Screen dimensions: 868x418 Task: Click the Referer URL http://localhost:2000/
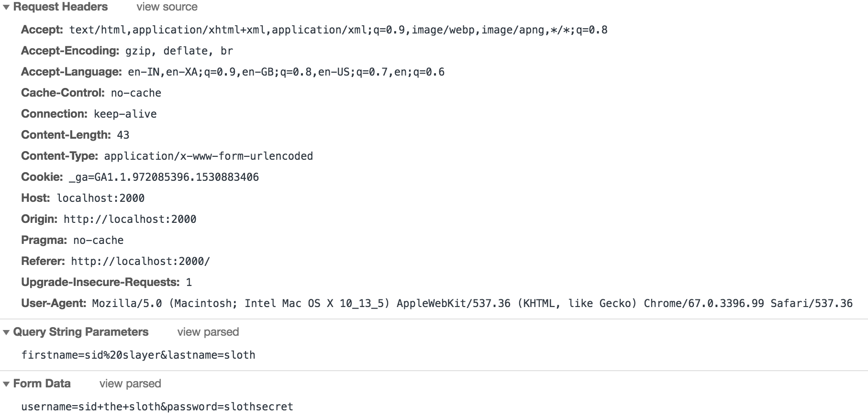141,261
